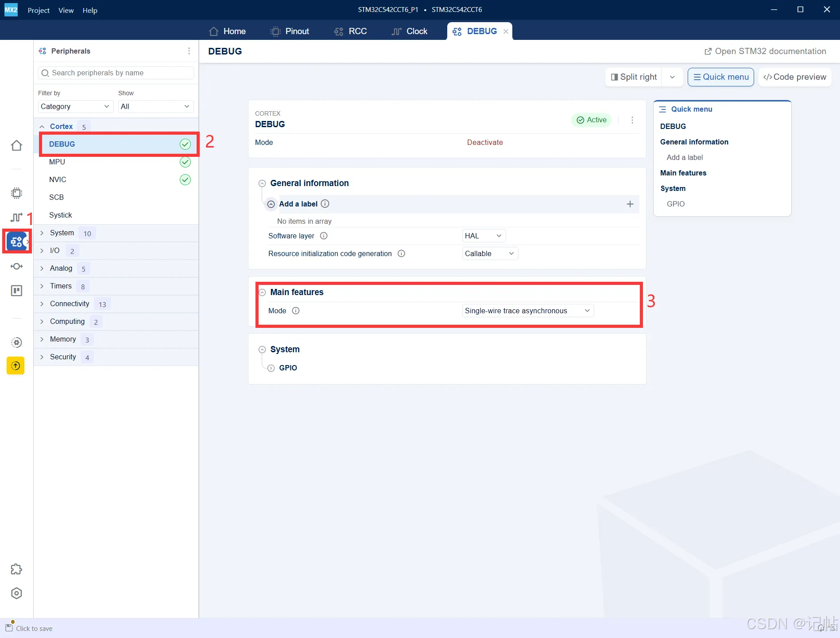The image size is (840, 638).
Task: Expand the I/O category
Action: pyautogui.click(x=42, y=251)
